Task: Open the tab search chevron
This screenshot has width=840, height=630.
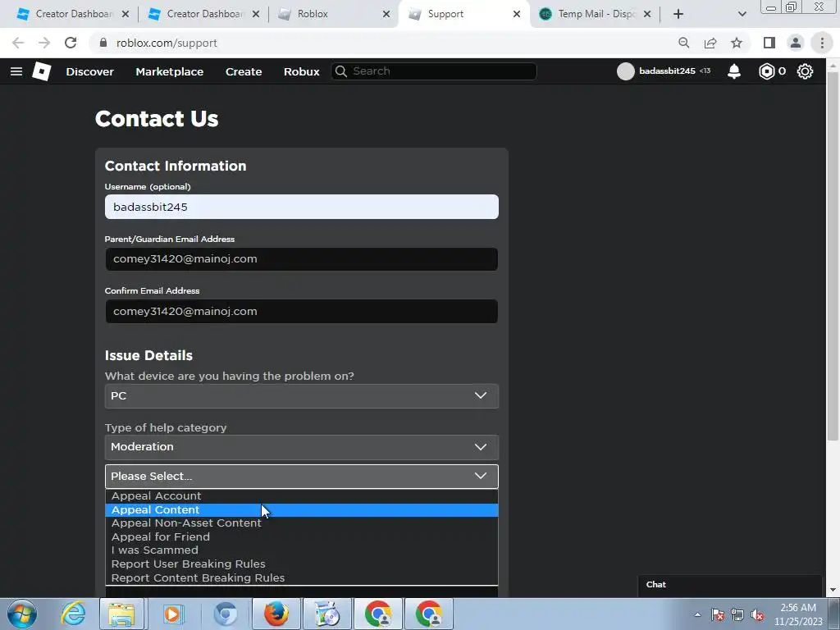Action: [x=742, y=14]
